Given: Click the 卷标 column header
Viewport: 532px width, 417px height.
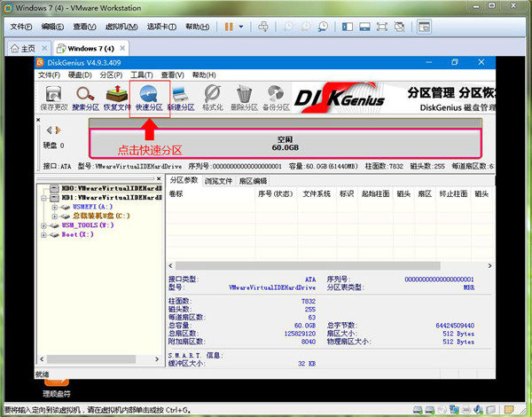Looking at the screenshot, I should coord(211,194).
